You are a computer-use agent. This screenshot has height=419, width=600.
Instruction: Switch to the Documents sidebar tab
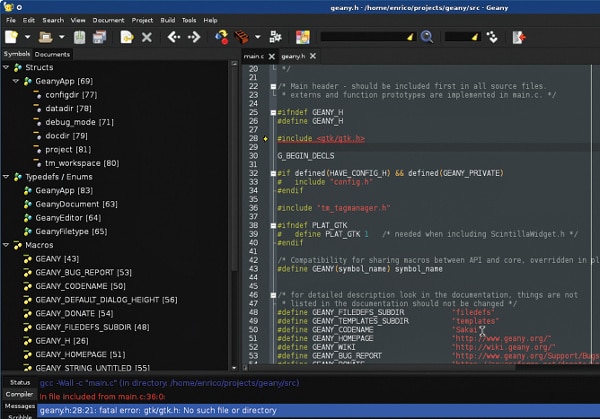tap(52, 54)
